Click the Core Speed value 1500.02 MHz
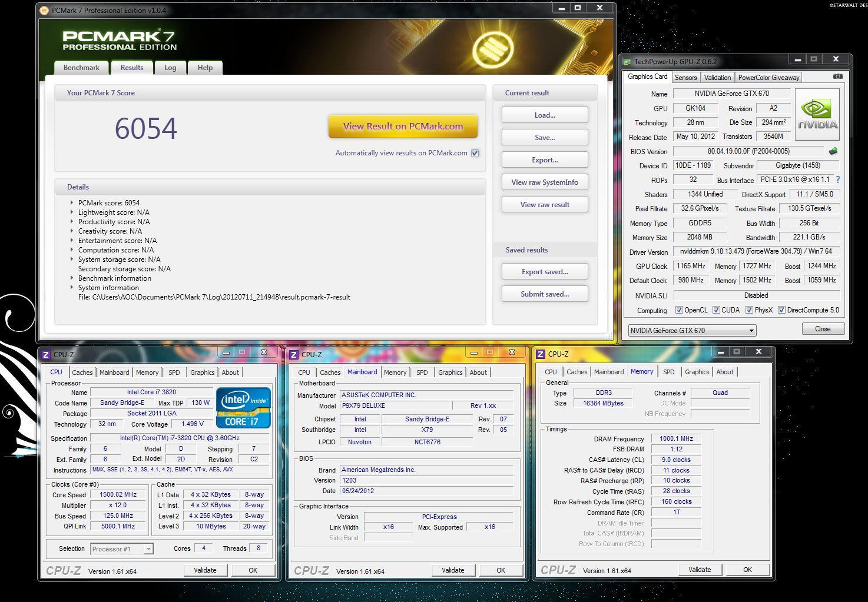This screenshot has width=868, height=602. (118, 495)
